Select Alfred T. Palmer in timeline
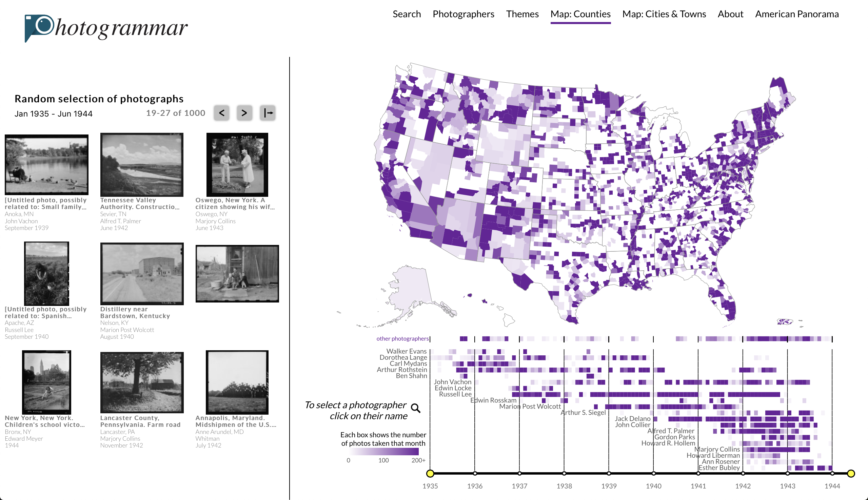Image resolution: width=868 pixels, height=500 pixels. click(671, 431)
